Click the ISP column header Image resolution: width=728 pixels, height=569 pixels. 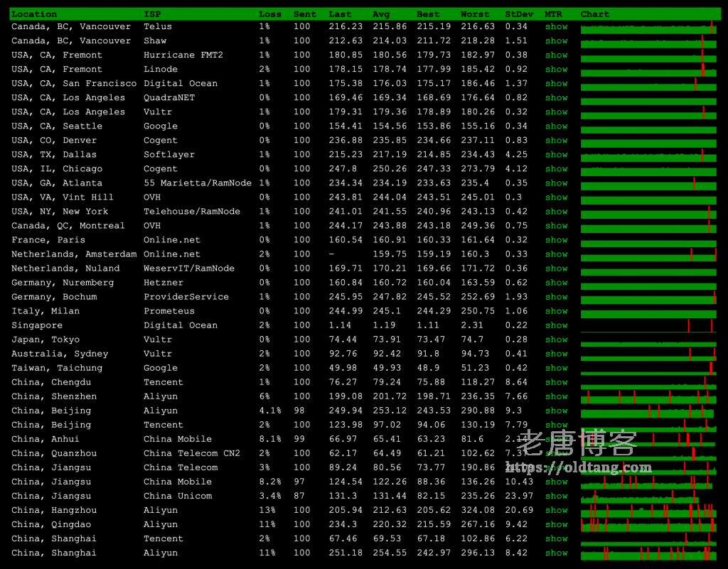click(x=152, y=14)
